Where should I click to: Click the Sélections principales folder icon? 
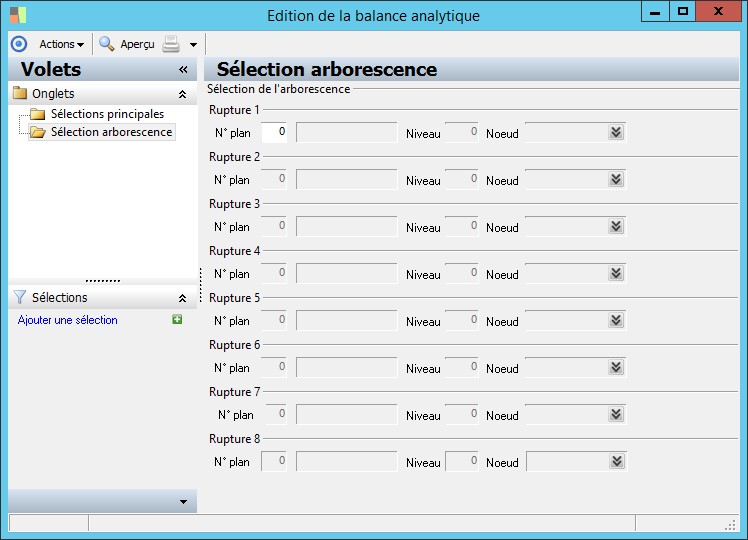[x=37, y=114]
